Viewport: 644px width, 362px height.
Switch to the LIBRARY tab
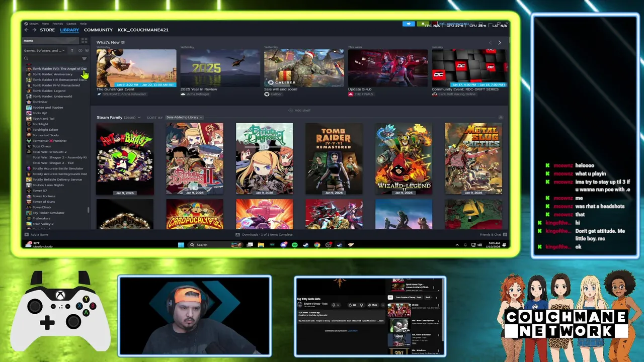(69, 30)
